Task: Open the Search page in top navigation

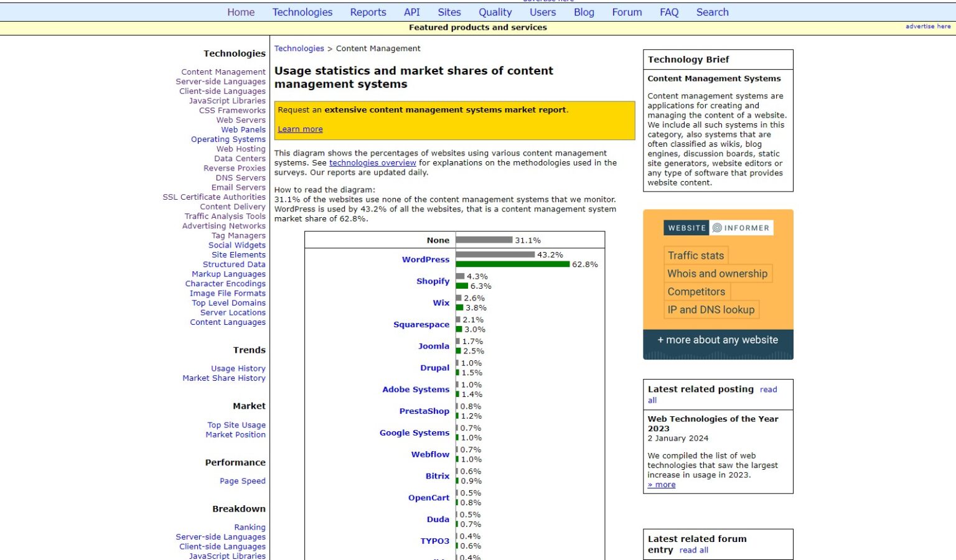Action: [x=712, y=12]
